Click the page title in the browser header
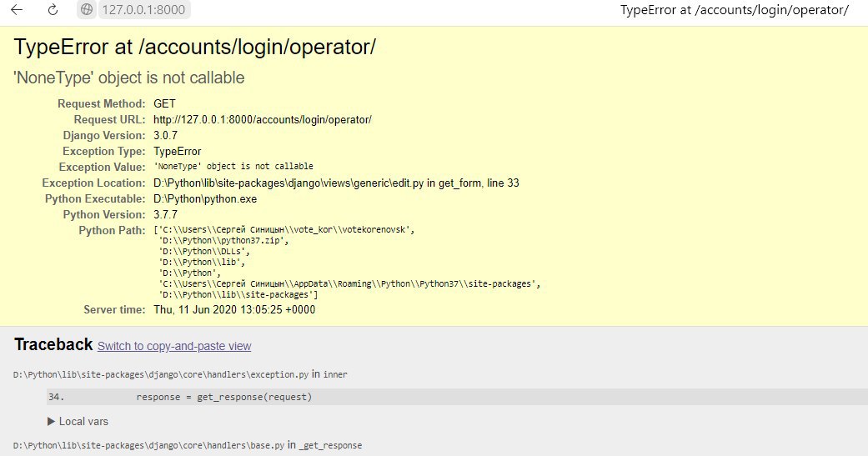 click(x=734, y=10)
